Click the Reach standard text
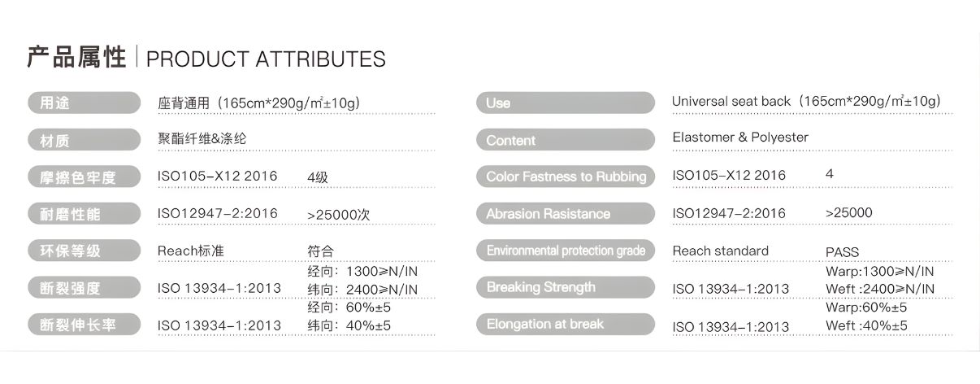 click(720, 251)
